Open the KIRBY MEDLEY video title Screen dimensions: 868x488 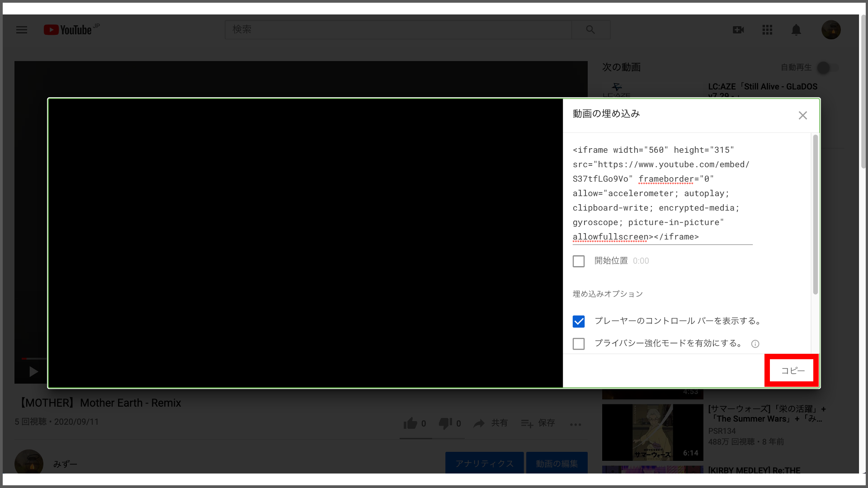(x=754, y=470)
